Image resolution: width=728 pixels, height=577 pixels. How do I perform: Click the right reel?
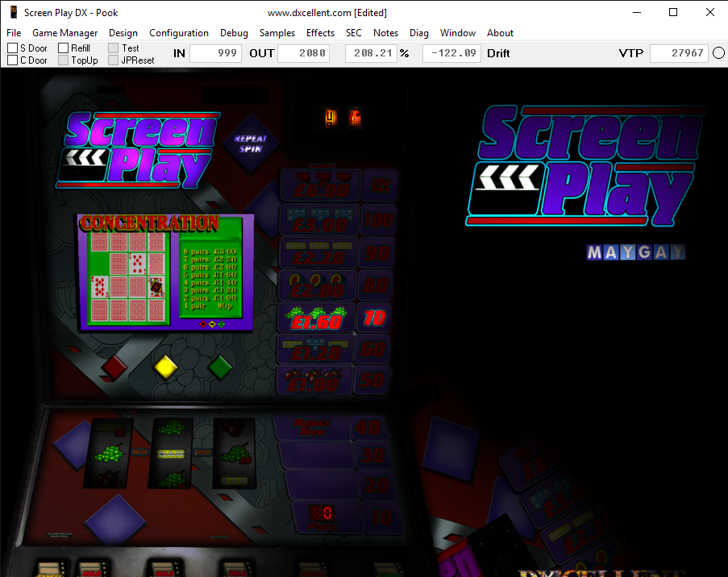pyautogui.click(x=234, y=453)
